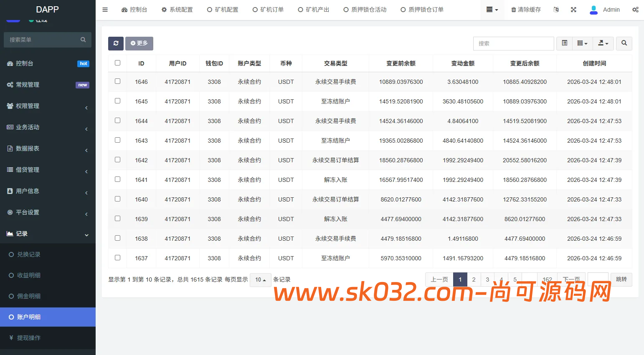Open 收益明细 in sidebar
The image size is (644, 355).
48,275
